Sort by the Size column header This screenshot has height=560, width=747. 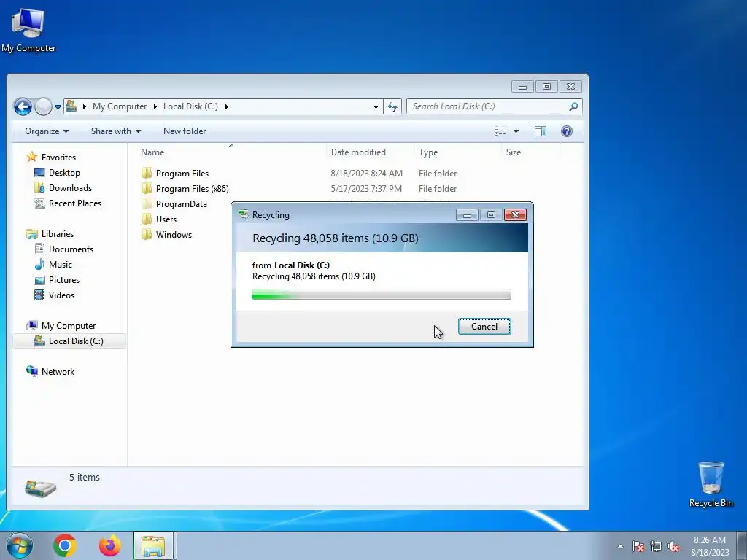point(531,152)
